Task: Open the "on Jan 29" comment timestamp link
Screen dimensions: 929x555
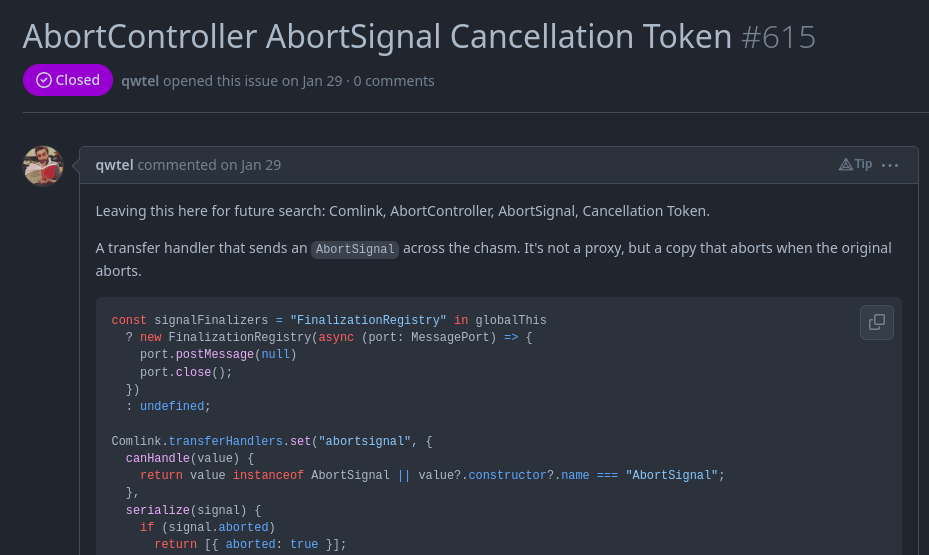Action: (x=251, y=165)
